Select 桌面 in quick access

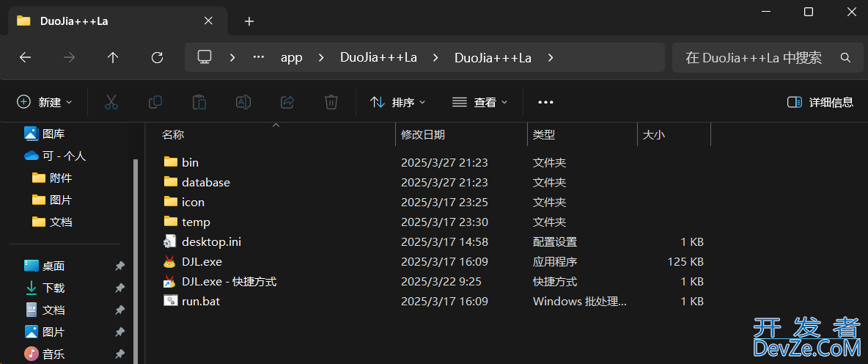(54, 266)
